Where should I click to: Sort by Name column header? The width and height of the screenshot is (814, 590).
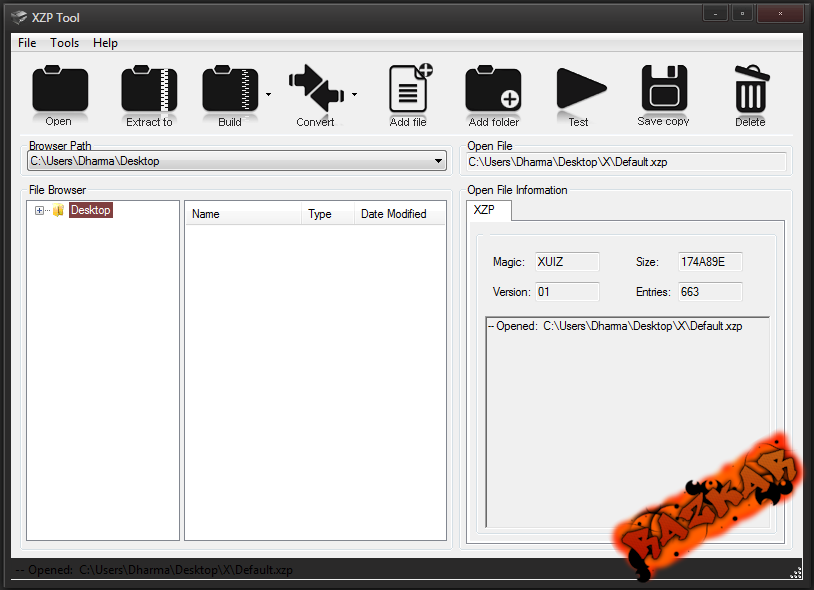(x=243, y=214)
